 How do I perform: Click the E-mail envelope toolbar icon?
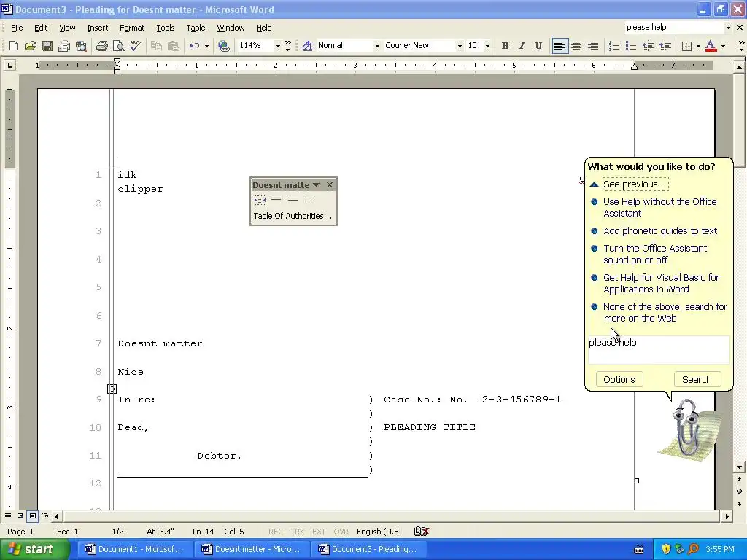point(64,46)
